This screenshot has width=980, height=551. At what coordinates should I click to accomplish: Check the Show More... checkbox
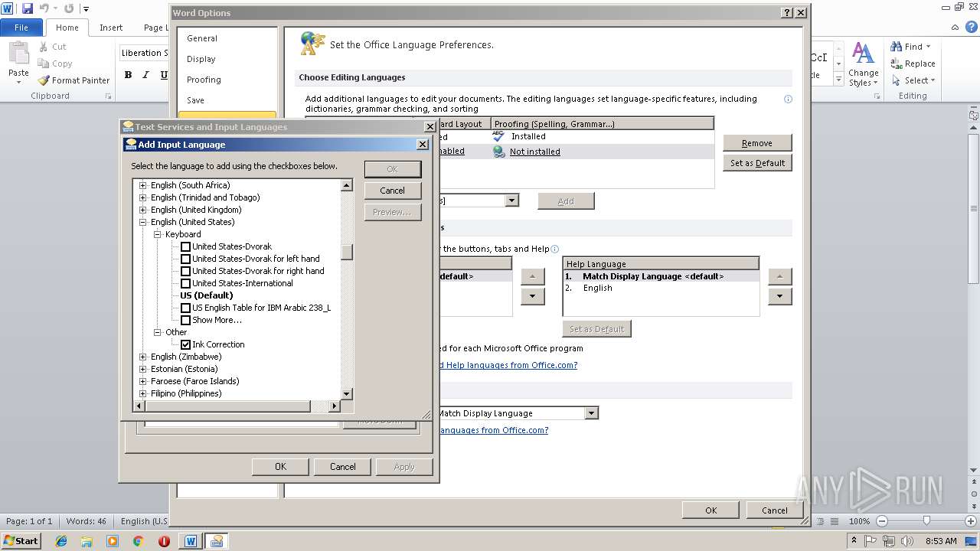coord(185,320)
